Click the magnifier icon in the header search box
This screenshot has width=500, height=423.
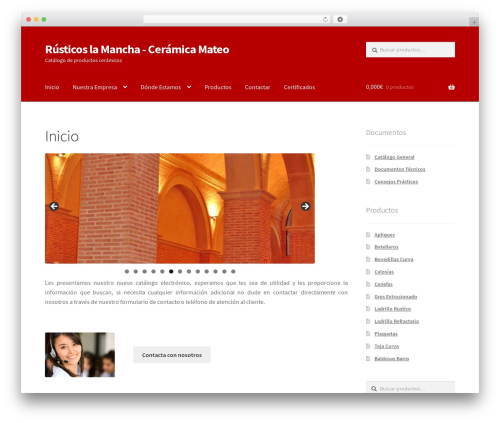(374, 50)
